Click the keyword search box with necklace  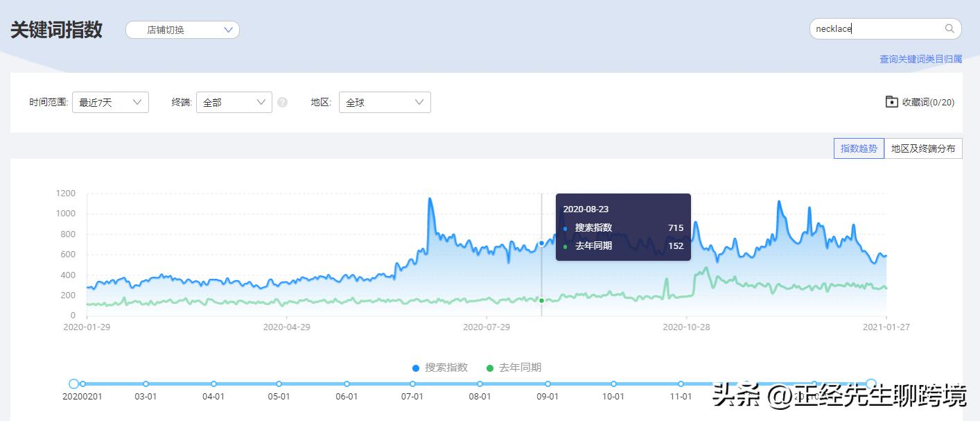coord(877,28)
